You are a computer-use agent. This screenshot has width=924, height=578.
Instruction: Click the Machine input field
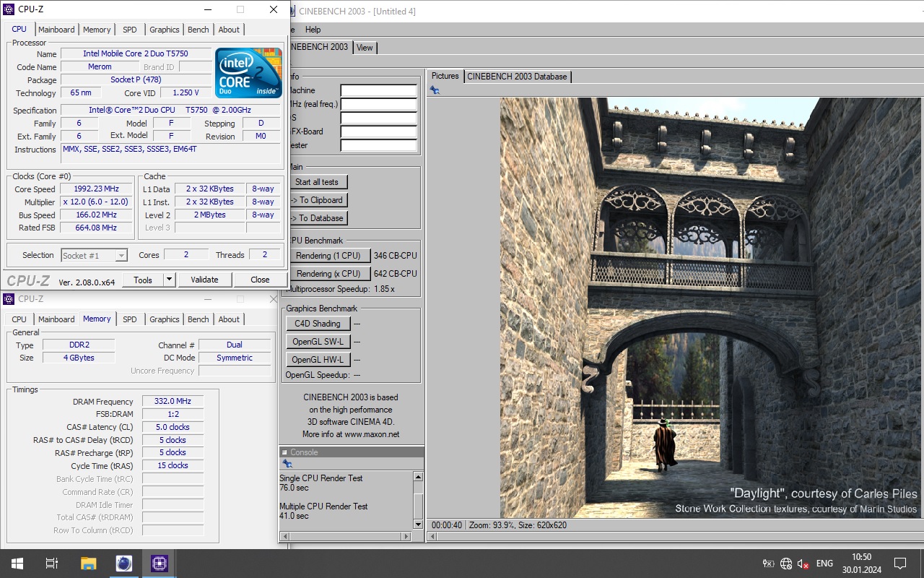pos(379,91)
